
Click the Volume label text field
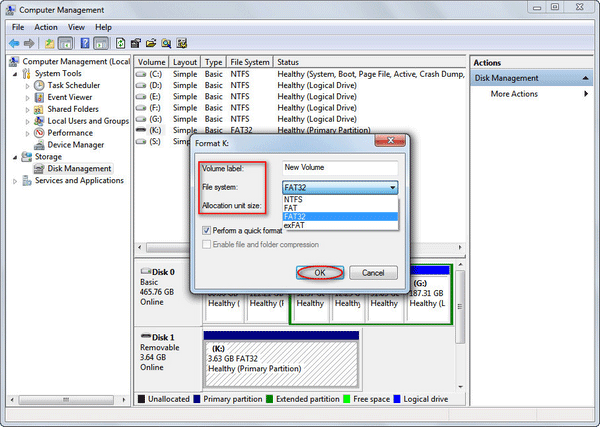pyautogui.click(x=339, y=167)
